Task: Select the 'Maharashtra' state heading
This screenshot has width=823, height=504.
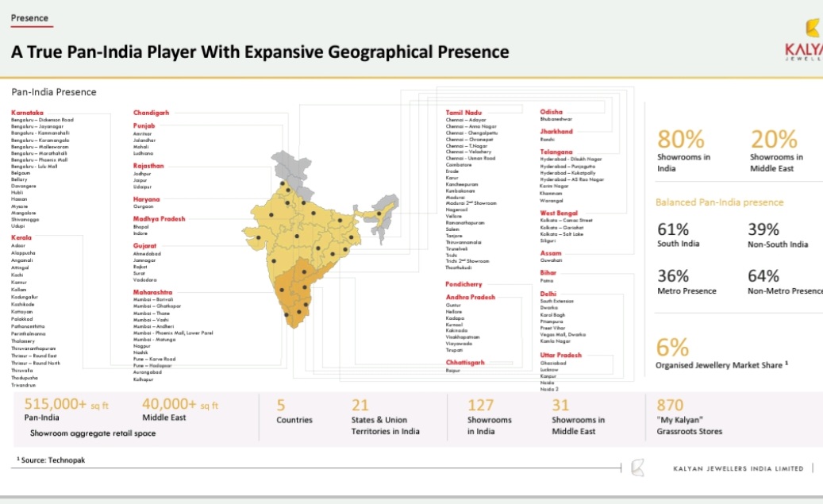Action: tap(152, 292)
